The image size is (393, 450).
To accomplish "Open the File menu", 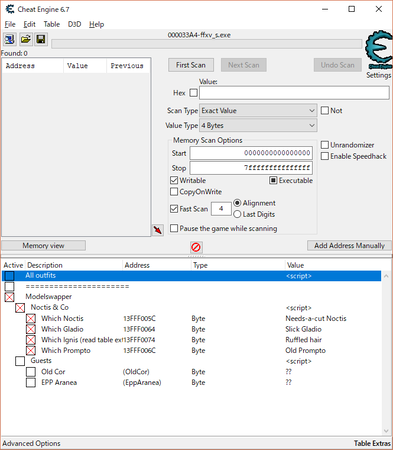I will point(10,24).
